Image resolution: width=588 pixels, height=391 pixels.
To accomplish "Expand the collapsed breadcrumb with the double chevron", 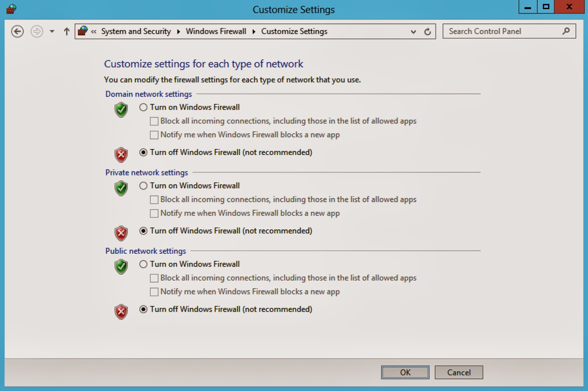I will 94,31.
